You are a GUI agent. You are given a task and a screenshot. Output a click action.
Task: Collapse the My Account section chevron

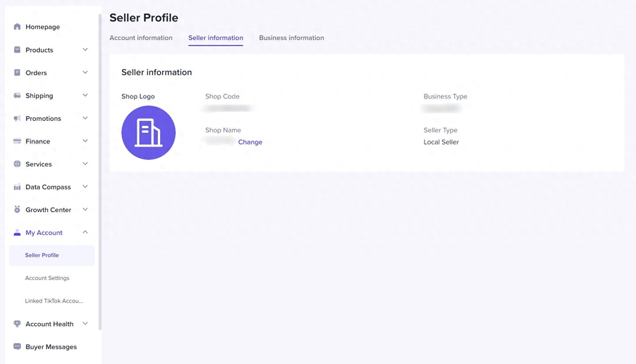tap(85, 232)
